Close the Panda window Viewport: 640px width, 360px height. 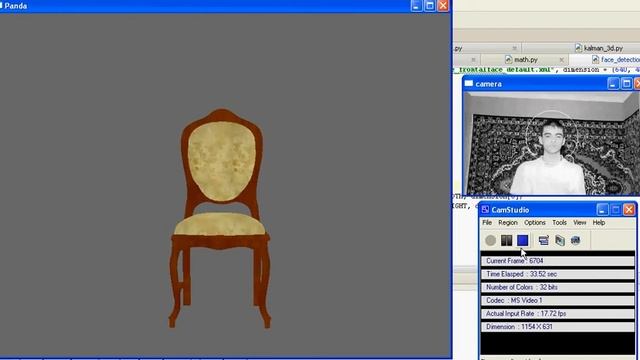[x=443, y=6]
